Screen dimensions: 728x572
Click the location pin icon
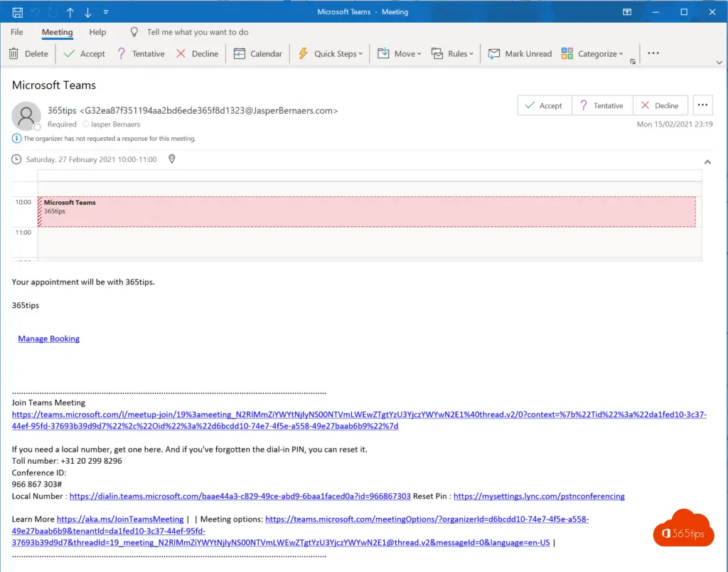[172, 159]
